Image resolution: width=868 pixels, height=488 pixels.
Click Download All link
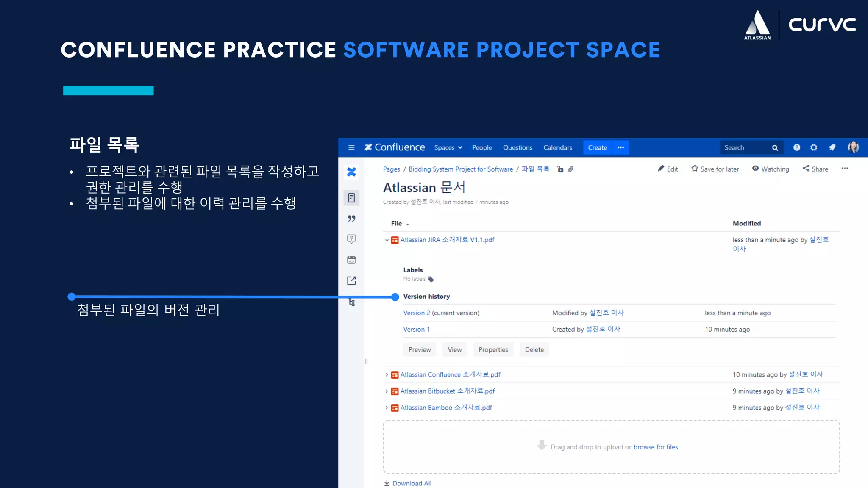click(407, 483)
